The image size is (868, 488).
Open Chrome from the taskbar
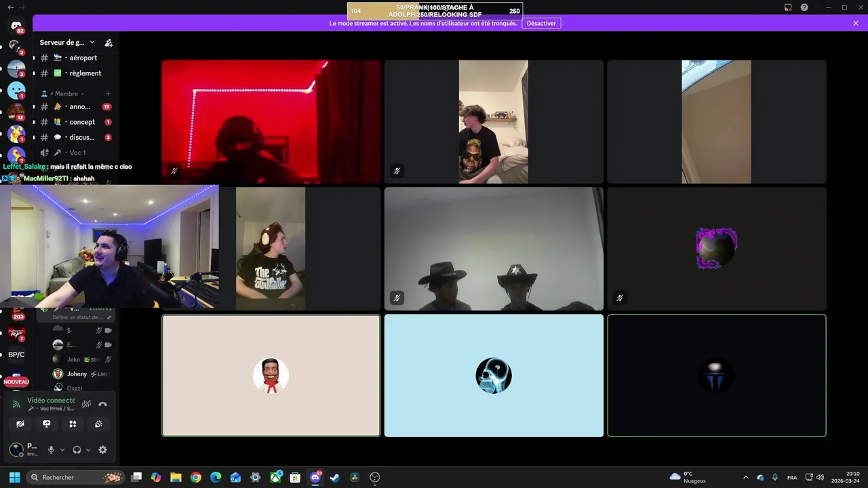196,477
